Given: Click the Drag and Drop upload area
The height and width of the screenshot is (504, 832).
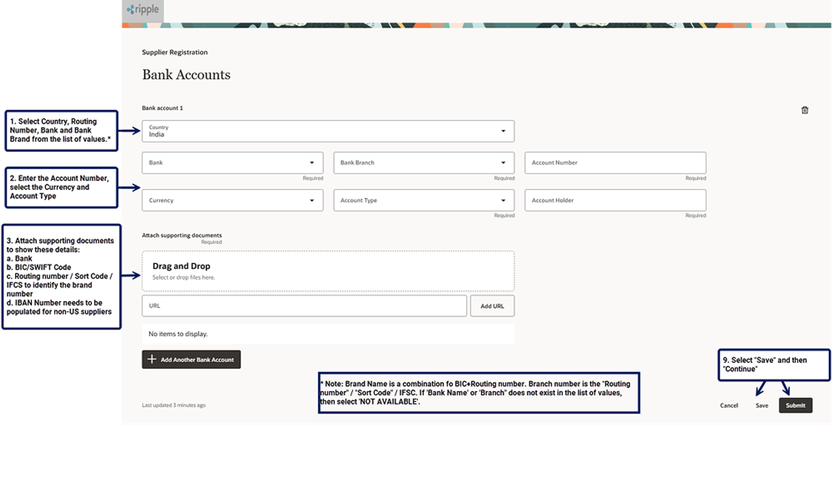Looking at the screenshot, I should coord(328,271).
